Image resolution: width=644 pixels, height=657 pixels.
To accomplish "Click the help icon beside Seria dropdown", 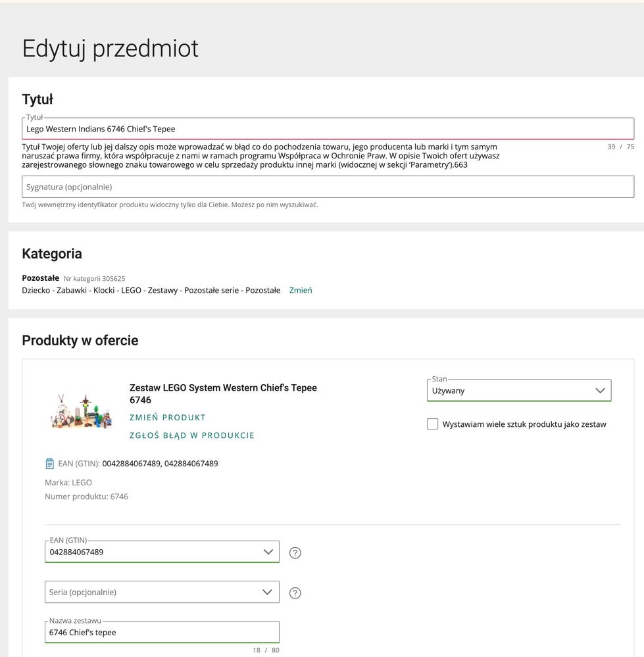I will (295, 593).
